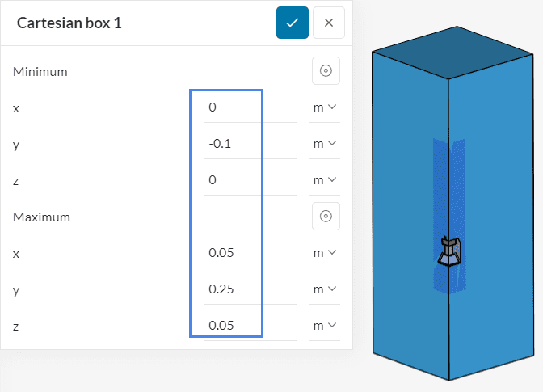Click the Maximum y field showing 0.25
Viewport: 543px width, 392px height.
249,289
